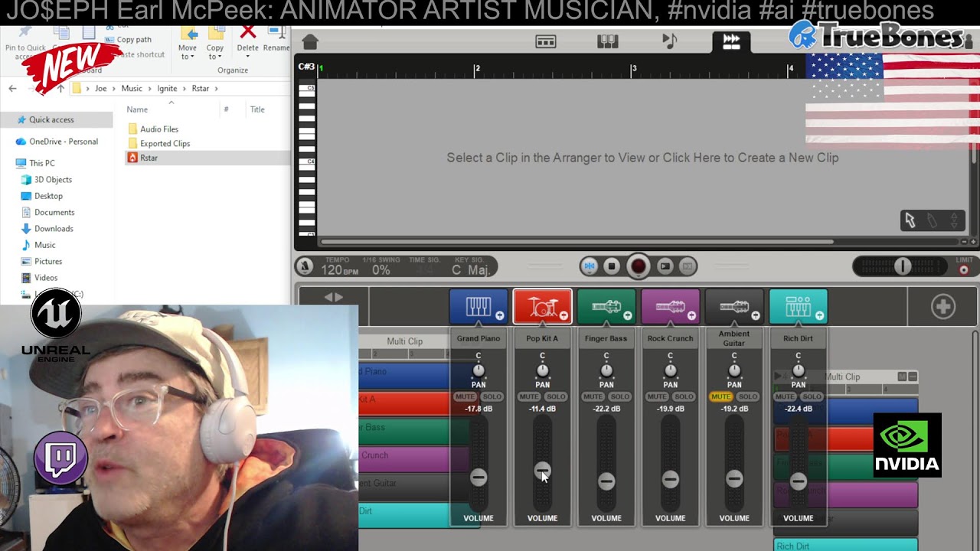Click the Rock Crunch pan knob
This screenshot has height=551, width=980.
click(x=670, y=371)
